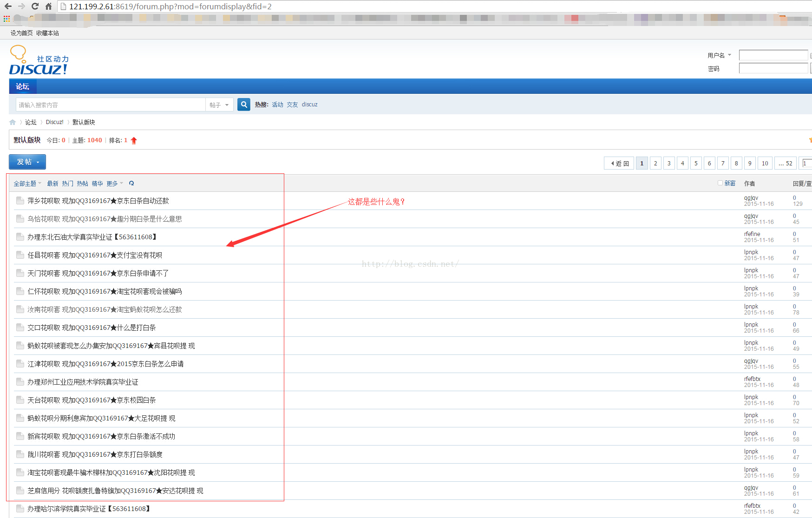Open the Discuz! breadcrumb link
This screenshot has width=812, height=518.
55,122
